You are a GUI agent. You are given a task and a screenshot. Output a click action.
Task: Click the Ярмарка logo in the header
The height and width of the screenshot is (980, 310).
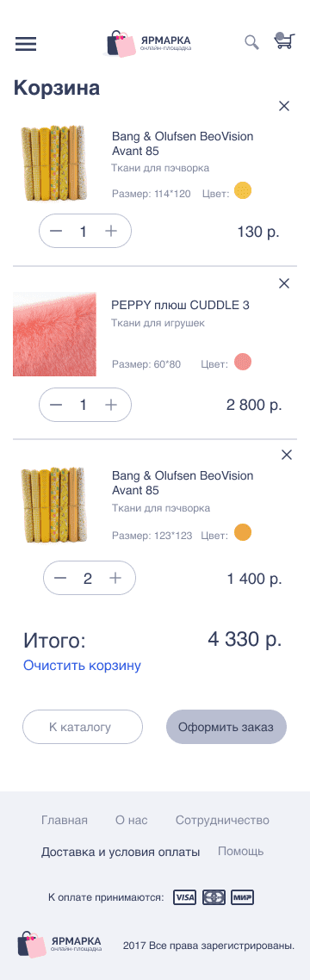(x=149, y=43)
